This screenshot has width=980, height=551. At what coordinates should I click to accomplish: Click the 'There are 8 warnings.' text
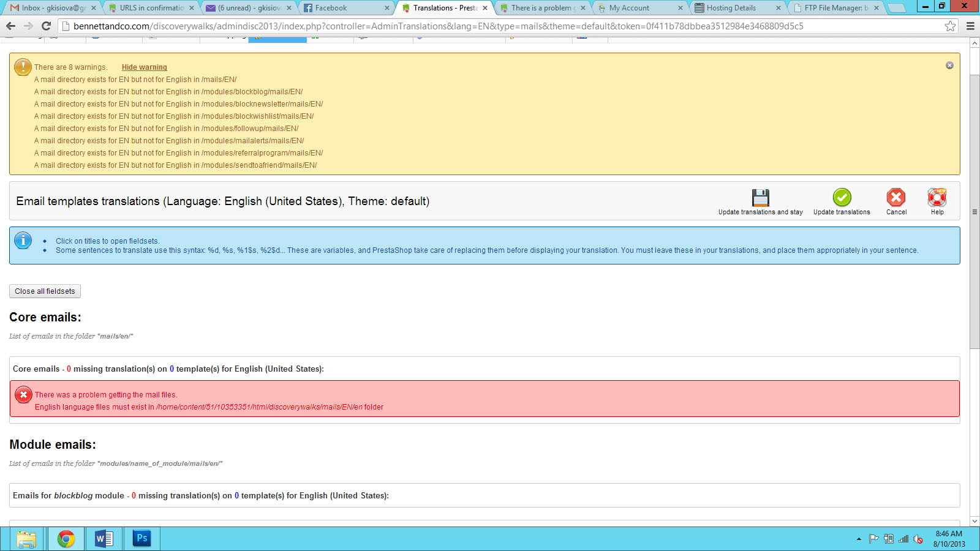tap(70, 67)
